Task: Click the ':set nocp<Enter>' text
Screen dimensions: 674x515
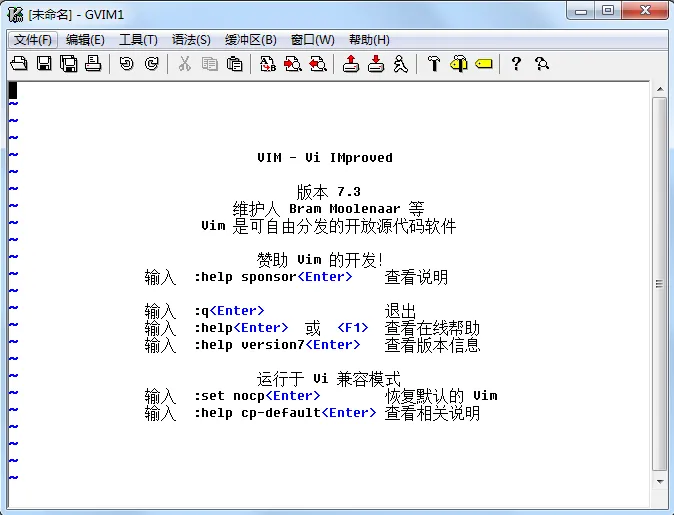Action: [x=257, y=396]
